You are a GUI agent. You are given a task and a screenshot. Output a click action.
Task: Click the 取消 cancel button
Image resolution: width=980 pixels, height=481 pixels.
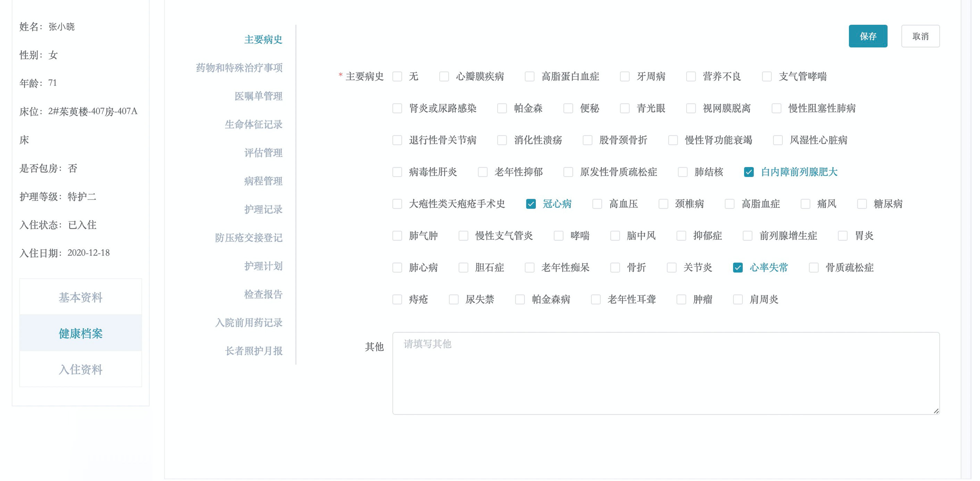coord(920,36)
